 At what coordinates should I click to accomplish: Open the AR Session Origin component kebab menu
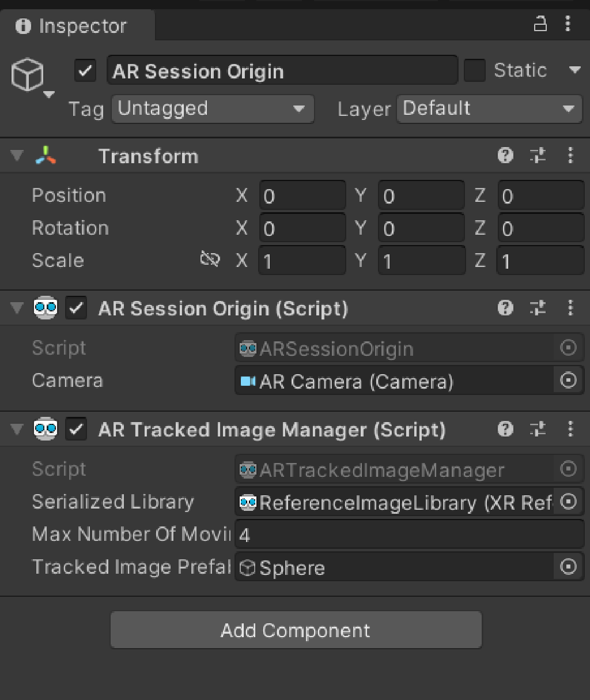coord(570,308)
